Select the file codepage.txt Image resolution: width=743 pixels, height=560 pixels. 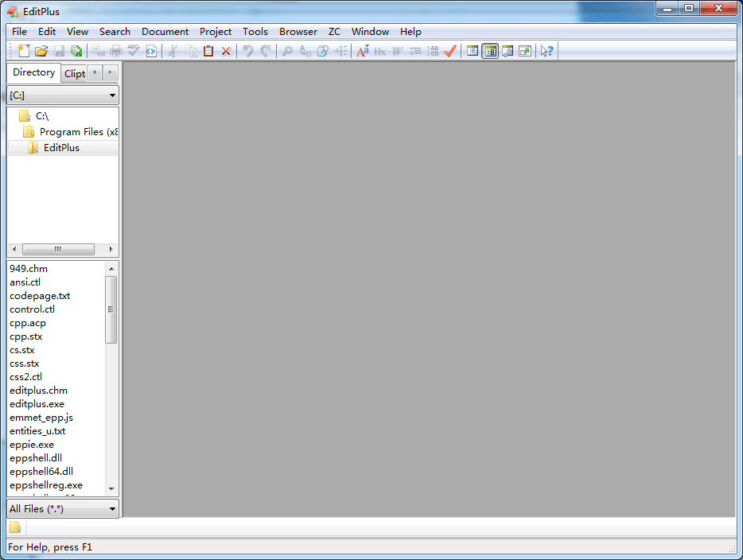40,296
